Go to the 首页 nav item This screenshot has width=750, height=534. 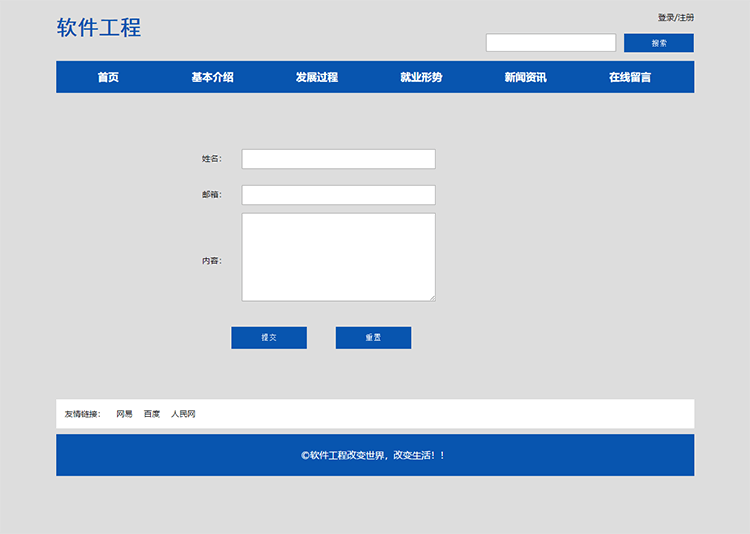108,77
